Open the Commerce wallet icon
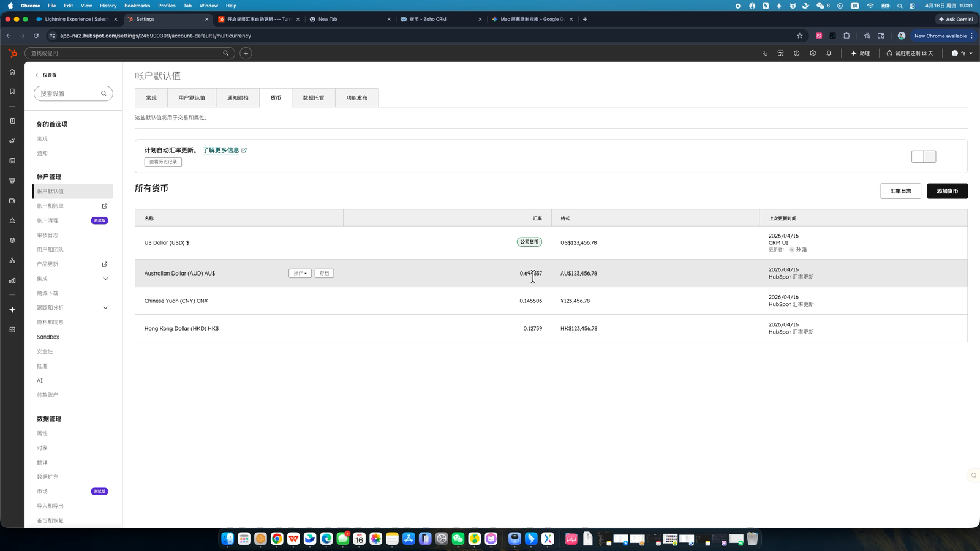 point(12,201)
